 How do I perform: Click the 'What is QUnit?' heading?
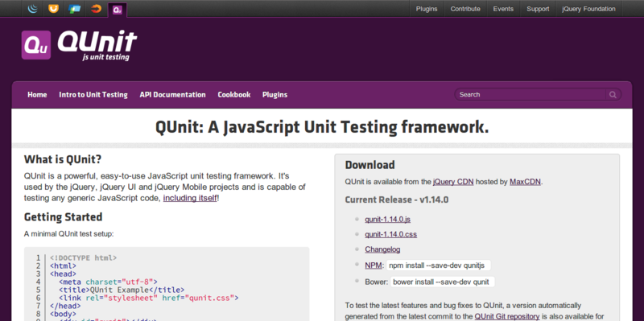(63, 158)
